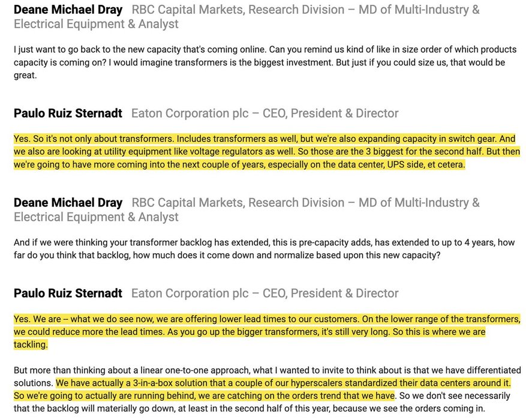Click highlighted line 'offering lower lead times'

(267, 319)
